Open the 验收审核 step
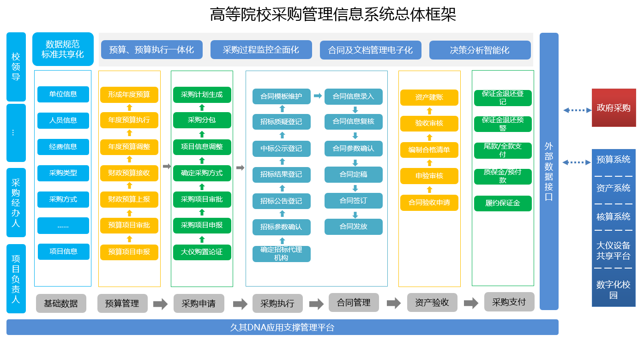The height and width of the screenshot is (341, 644). pyautogui.click(x=429, y=123)
